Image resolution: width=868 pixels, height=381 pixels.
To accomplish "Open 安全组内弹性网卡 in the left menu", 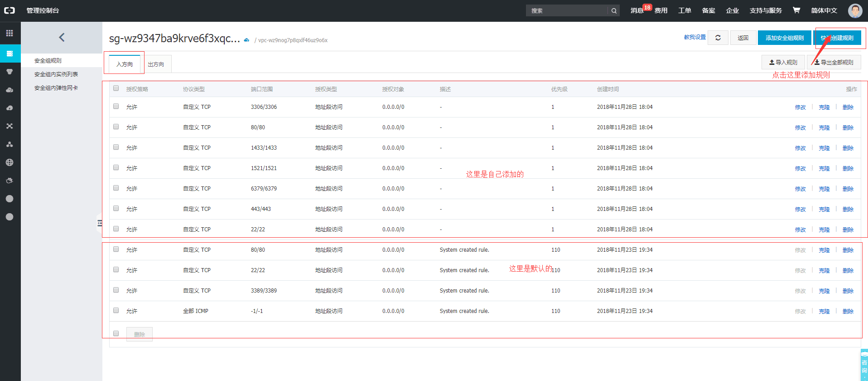I will point(56,88).
